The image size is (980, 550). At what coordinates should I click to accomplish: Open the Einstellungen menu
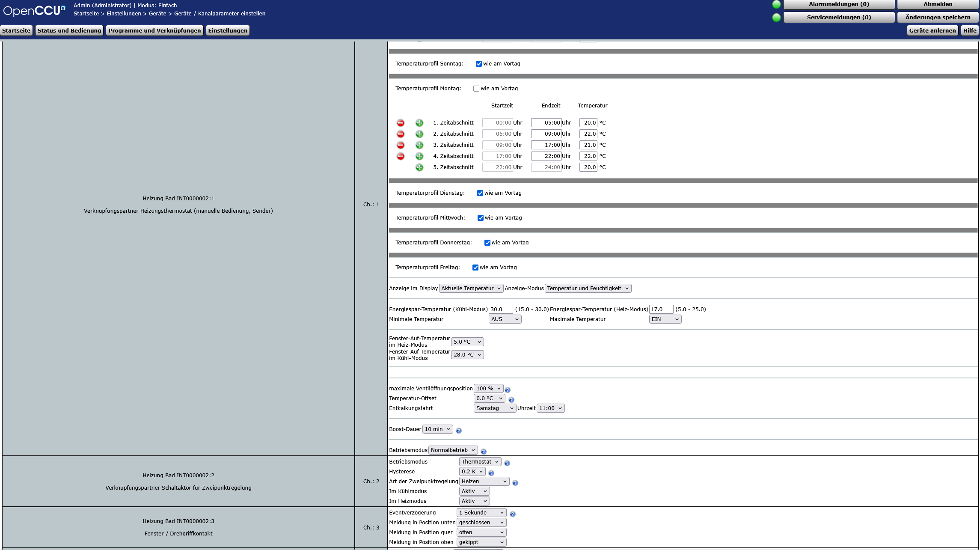tap(228, 30)
